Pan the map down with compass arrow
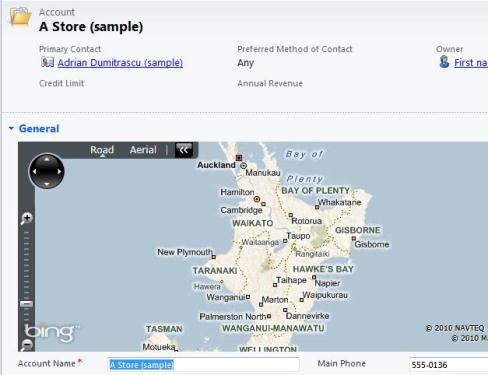488x375 pixels. (x=47, y=184)
